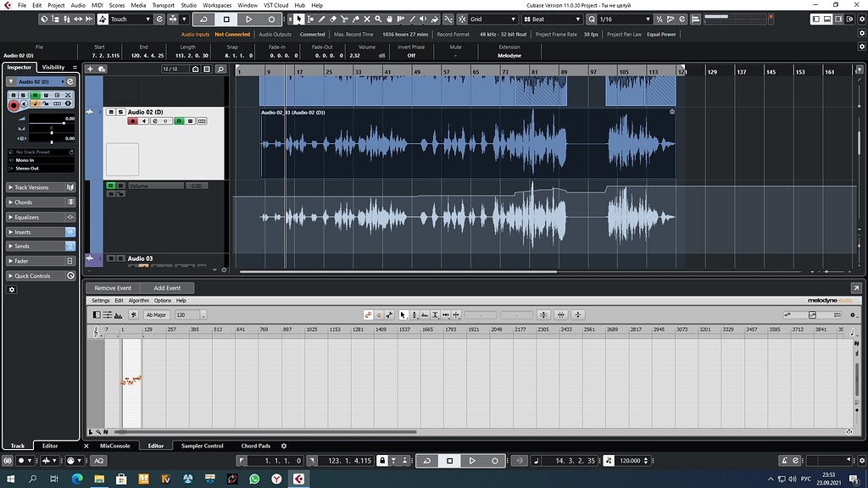Open the Studio menu
The height and width of the screenshot is (488, 868).
(188, 5)
